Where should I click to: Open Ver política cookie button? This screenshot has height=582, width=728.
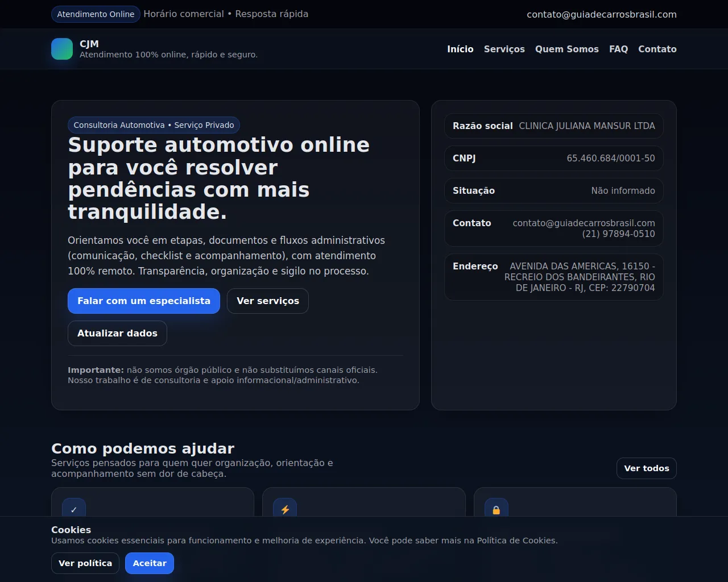85,563
